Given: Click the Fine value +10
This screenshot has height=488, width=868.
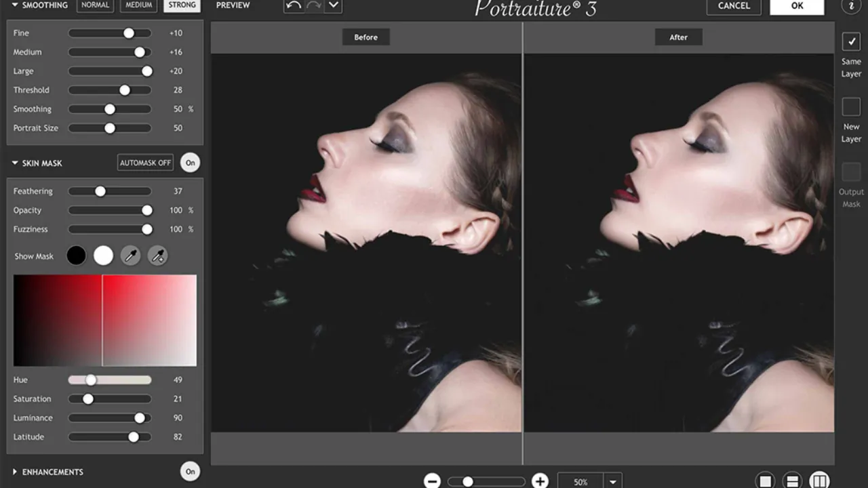Looking at the screenshot, I should click(176, 33).
